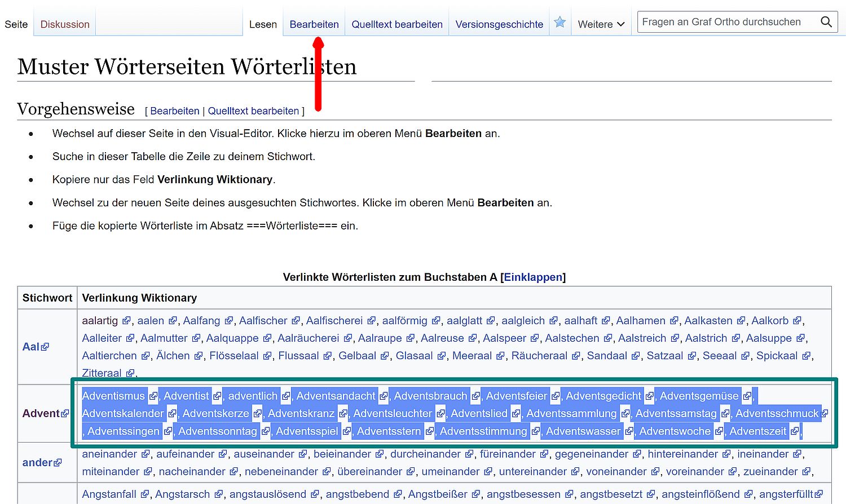Switch to the Diskussion tab

(x=65, y=24)
